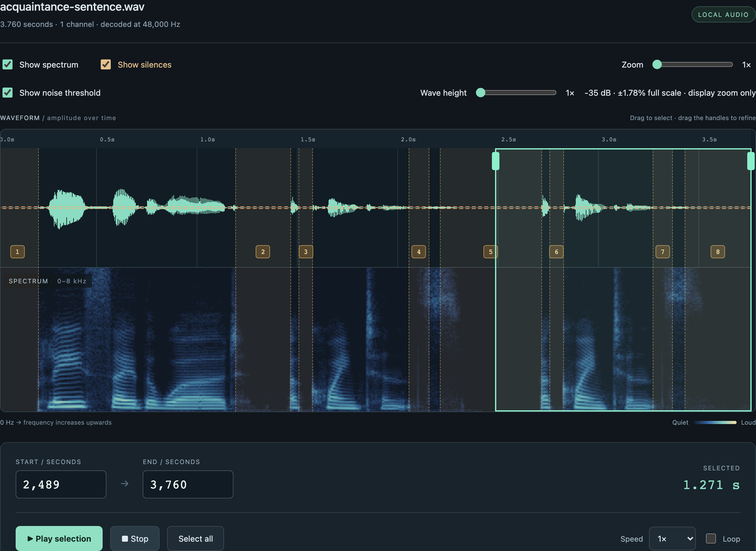This screenshot has height=551, width=756.
Task: Select silence marker 4
Action: (x=419, y=252)
